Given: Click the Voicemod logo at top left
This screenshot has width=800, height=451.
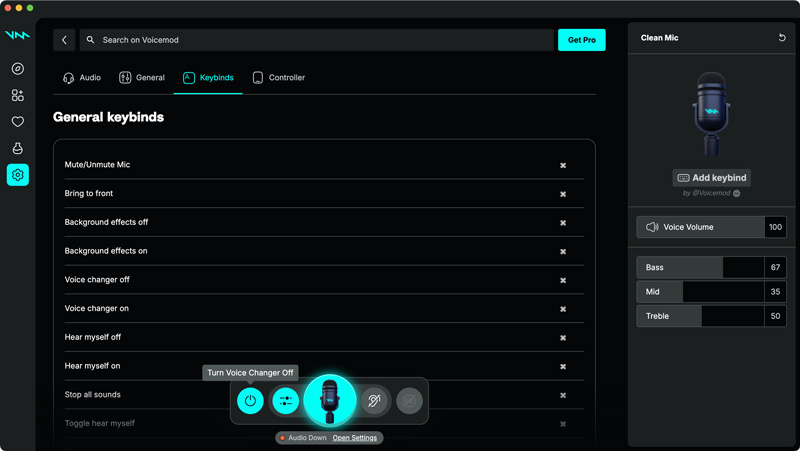Looking at the screenshot, I should click(17, 35).
